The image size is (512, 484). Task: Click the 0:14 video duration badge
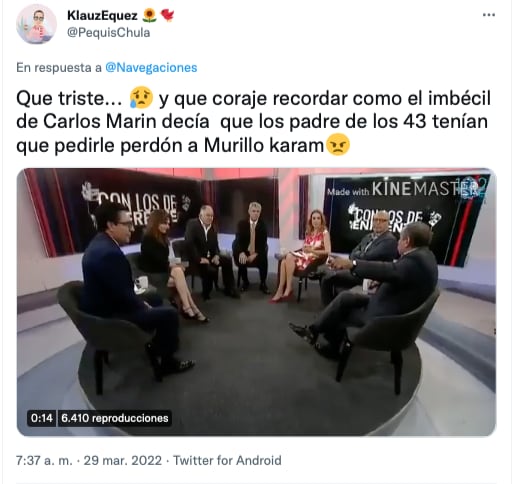pos(42,418)
